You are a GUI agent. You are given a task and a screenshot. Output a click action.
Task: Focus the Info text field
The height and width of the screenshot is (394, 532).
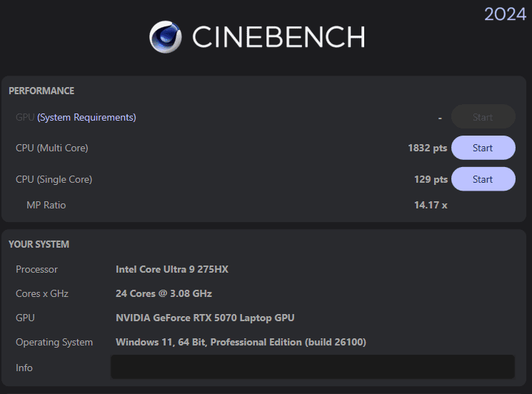tap(313, 367)
